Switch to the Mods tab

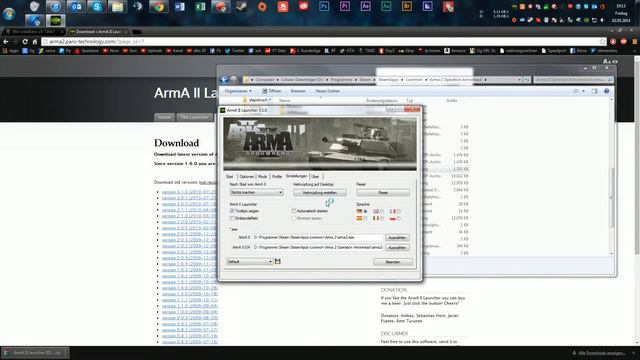point(262,176)
